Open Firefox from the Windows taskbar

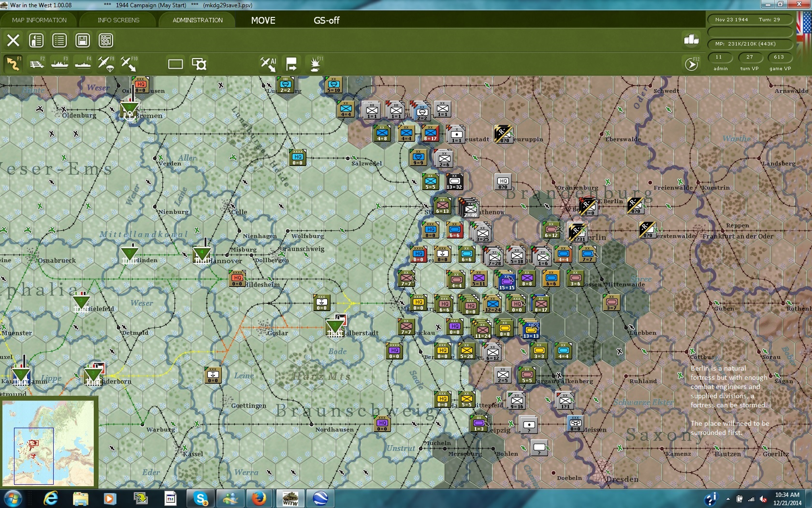[260, 498]
